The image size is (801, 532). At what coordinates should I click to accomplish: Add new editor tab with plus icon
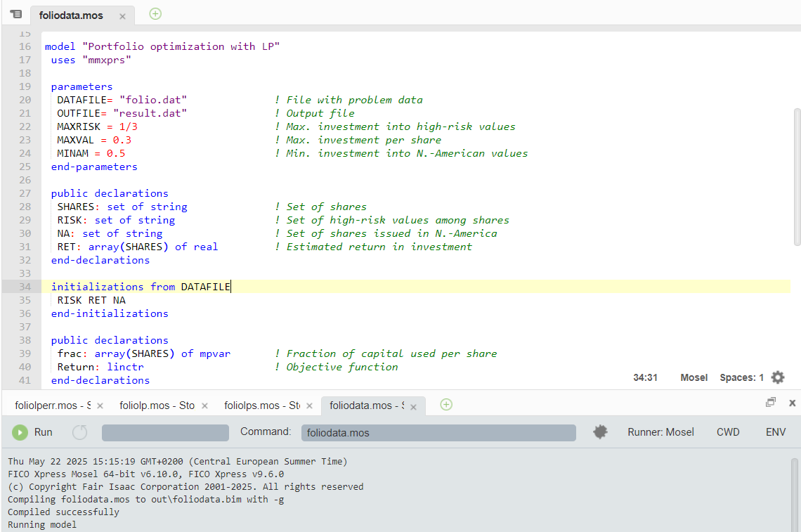coord(155,13)
